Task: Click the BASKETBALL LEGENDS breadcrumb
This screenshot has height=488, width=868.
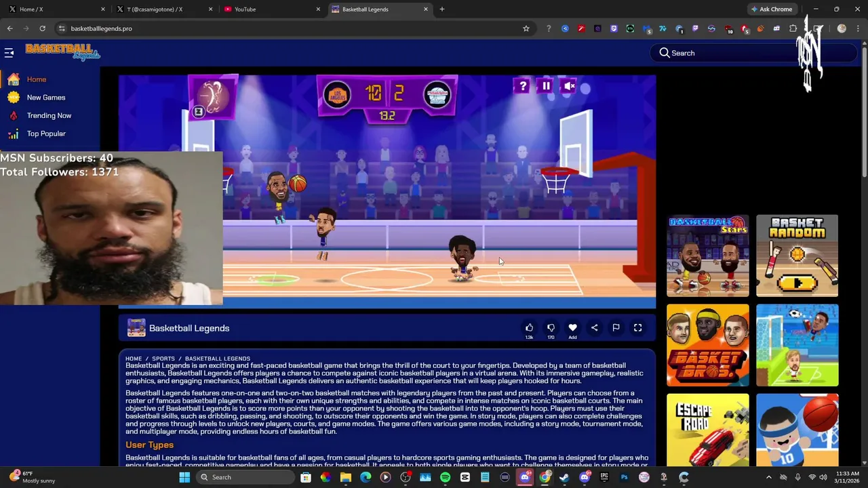Action: 218,359
